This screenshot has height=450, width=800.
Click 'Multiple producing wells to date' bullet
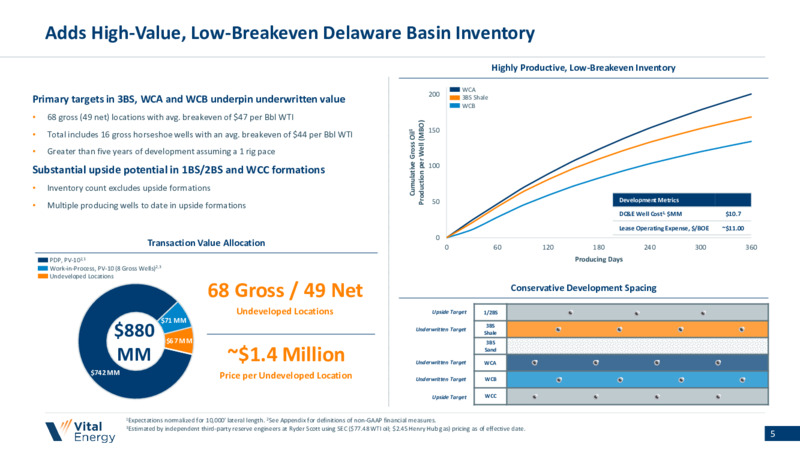146,206
